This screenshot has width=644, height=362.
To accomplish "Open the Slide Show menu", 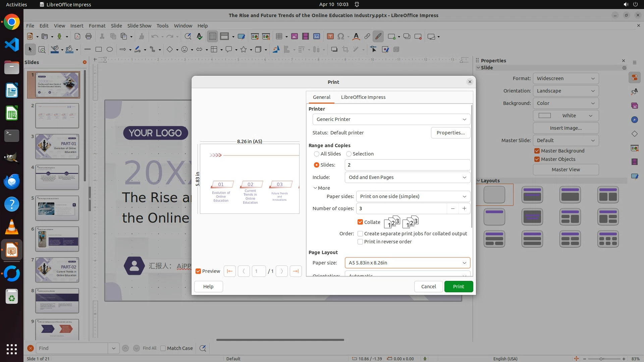I will [x=139, y=25].
